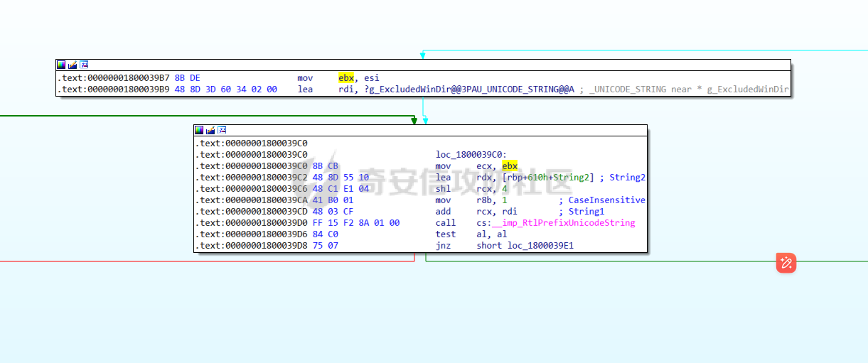Click the String1 comment on add instruction
The image size is (868, 363).
click(x=586, y=212)
